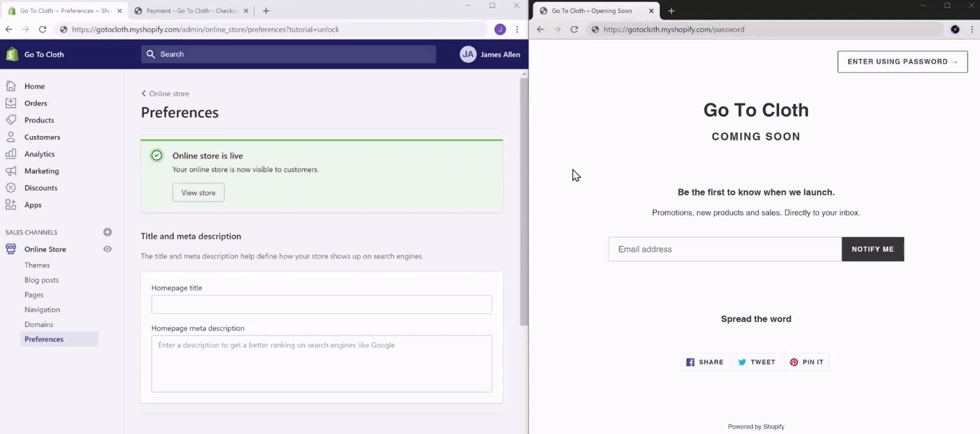980x434 pixels.
Task: Share on Facebook button
Action: pyautogui.click(x=705, y=362)
